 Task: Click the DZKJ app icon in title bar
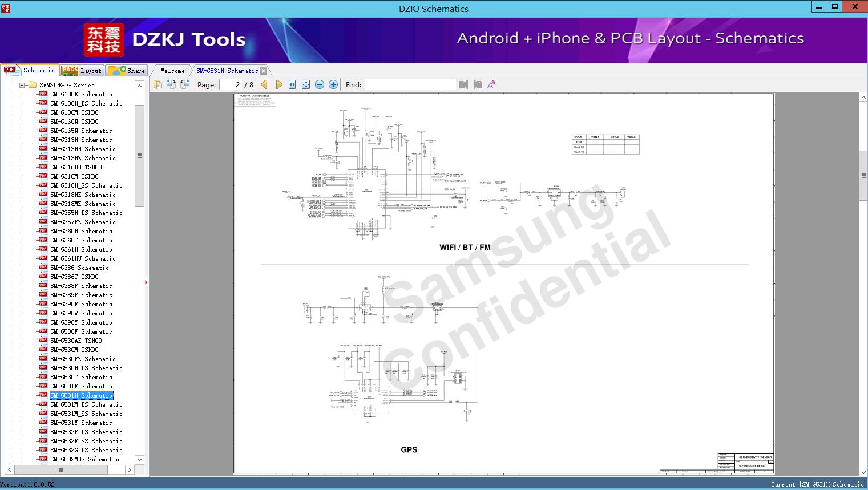[x=6, y=8]
